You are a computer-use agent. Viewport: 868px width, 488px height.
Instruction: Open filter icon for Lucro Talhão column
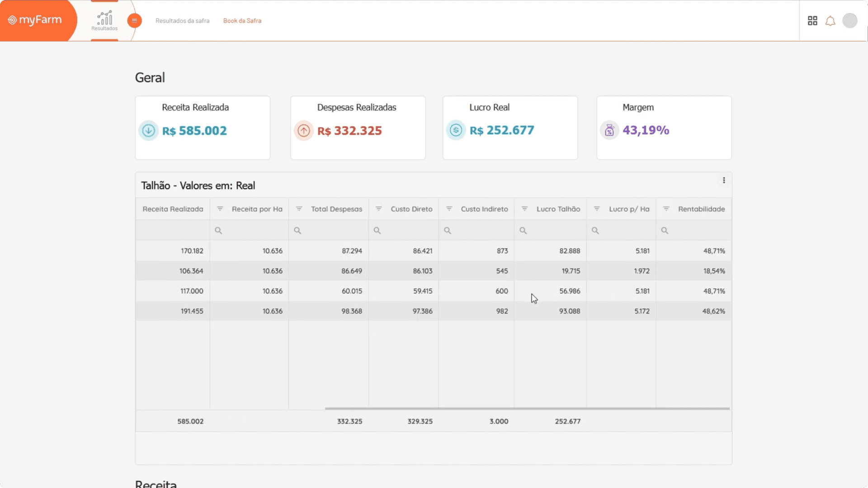click(524, 209)
